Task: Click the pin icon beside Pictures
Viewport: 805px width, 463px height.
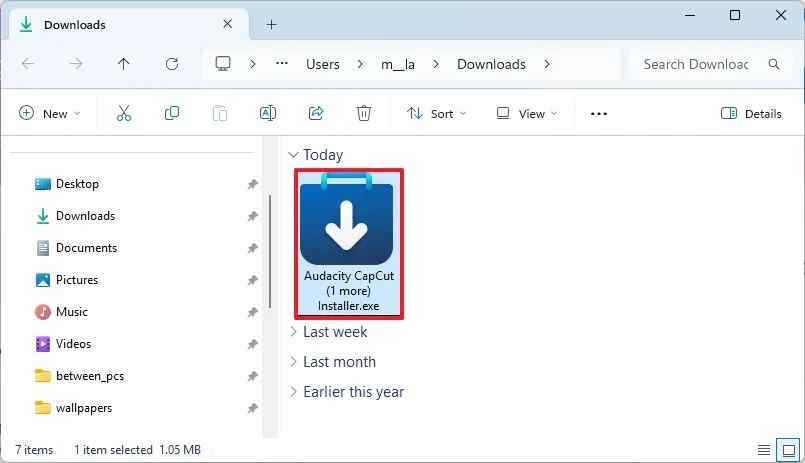Action: tap(252, 280)
